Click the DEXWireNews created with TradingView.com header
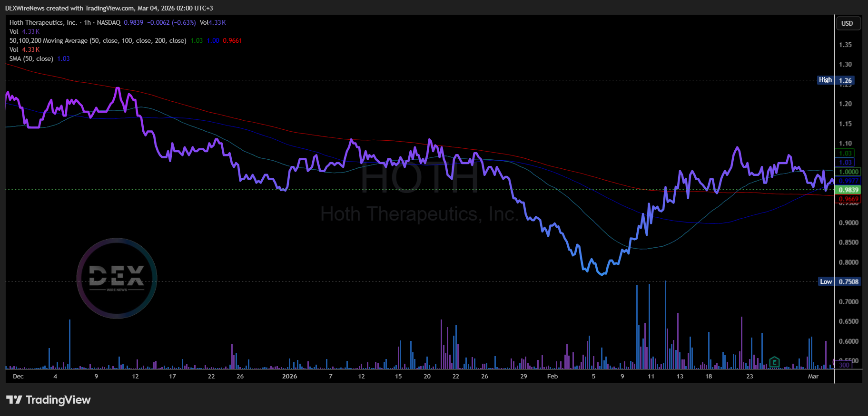868x416 pixels. click(x=109, y=8)
